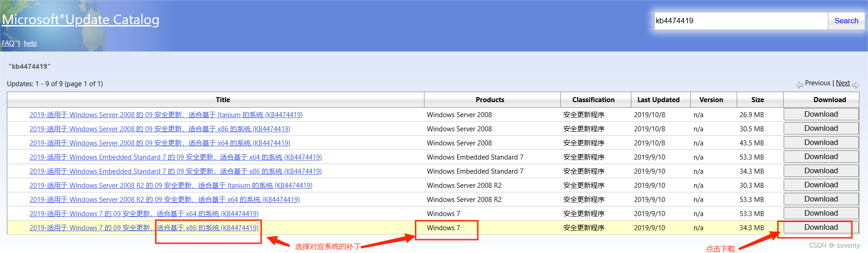The image size is (868, 253).
Task: Download the Server 2008 R2 x64 update
Action: (x=821, y=199)
